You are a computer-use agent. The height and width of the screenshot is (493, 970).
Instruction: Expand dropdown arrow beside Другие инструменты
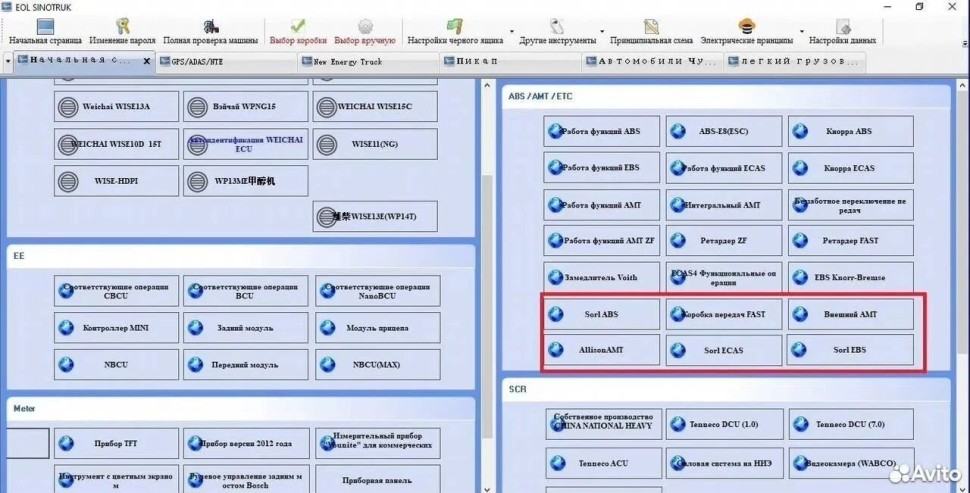pos(602,31)
